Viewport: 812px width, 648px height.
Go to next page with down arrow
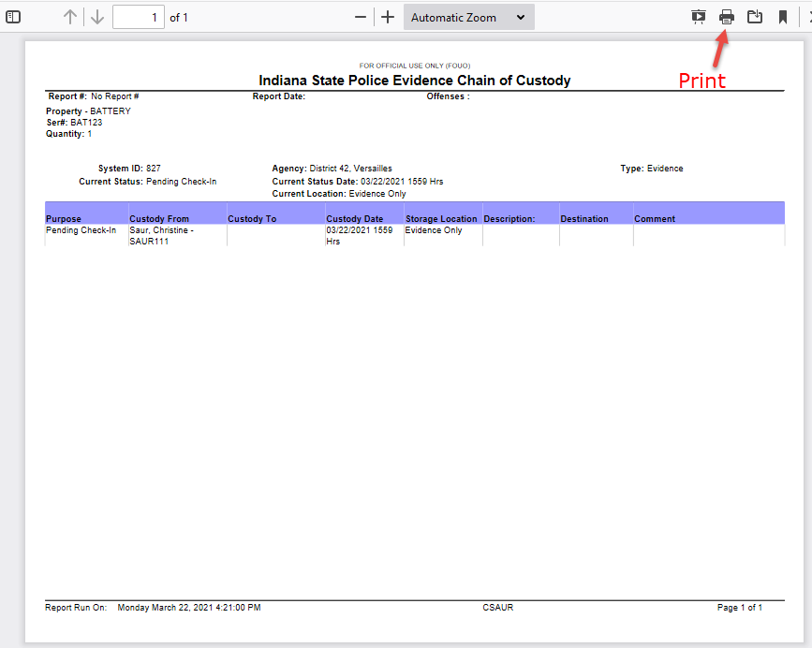pyautogui.click(x=97, y=17)
